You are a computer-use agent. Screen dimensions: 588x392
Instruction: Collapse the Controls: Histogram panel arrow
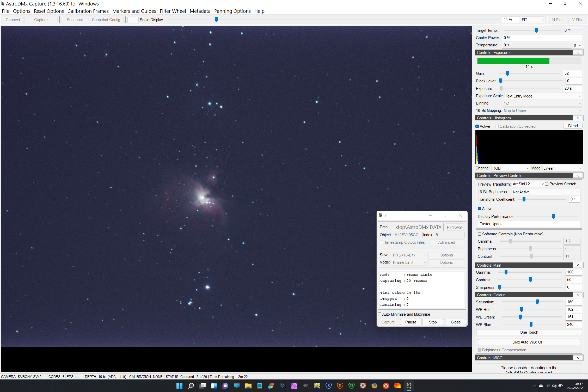(x=578, y=118)
